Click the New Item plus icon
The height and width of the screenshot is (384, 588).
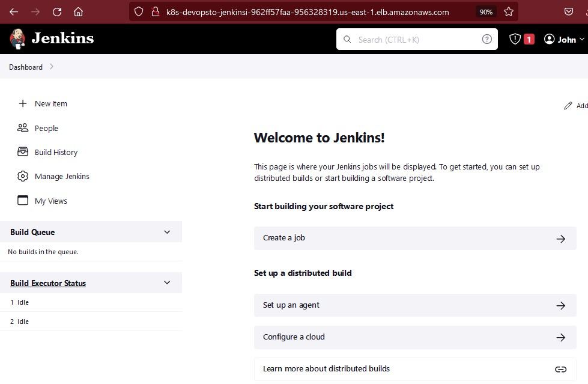(23, 103)
